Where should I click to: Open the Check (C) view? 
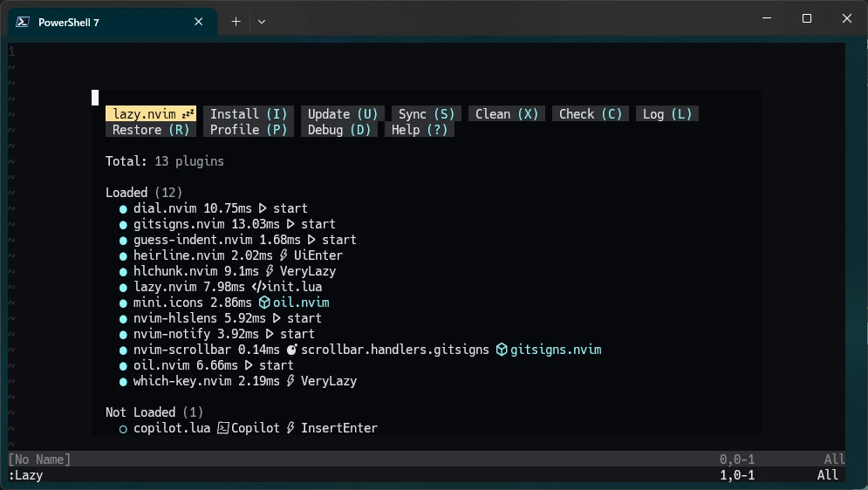click(591, 114)
